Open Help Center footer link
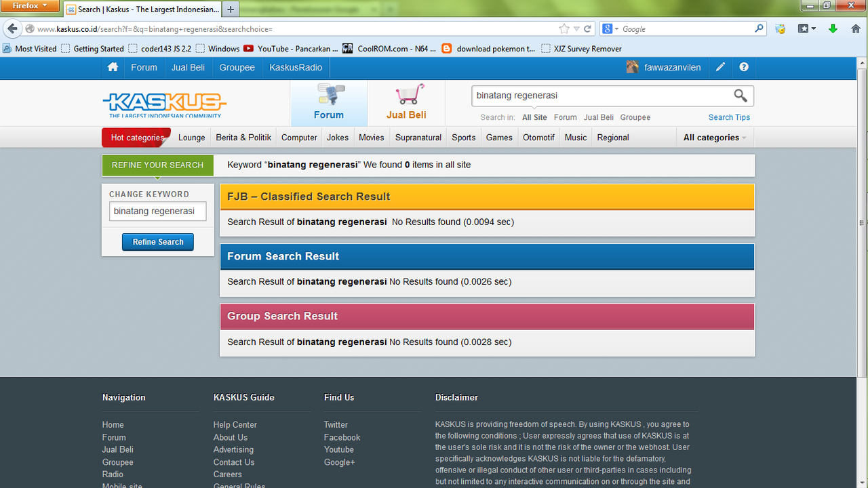868x488 pixels. click(235, 425)
